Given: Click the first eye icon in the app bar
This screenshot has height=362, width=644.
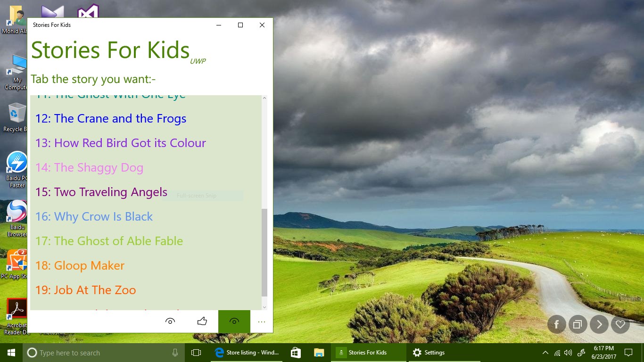Looking at the screenshot, I should point(170,321).
